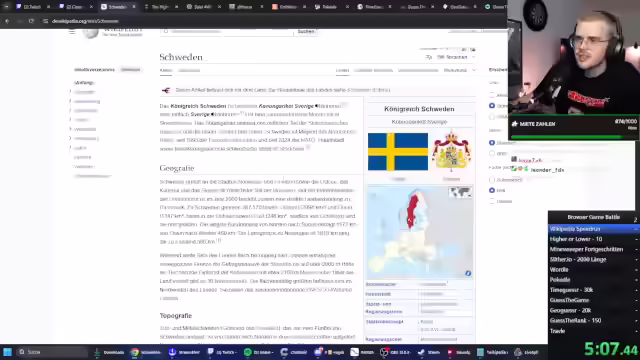Focus the Windows taskbar search box
640x360 pixels.
[x=52, y=352]
